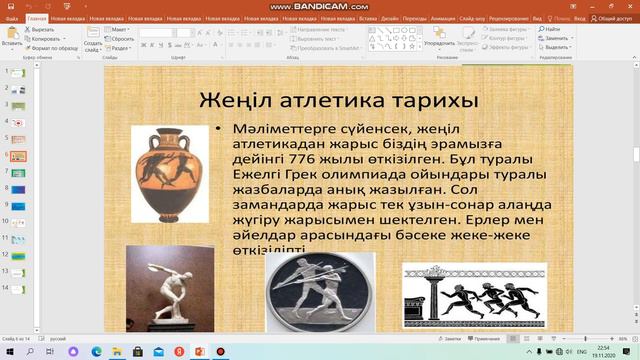
Task: Open File Explorer from the taskbar
Action: (117, 351)
